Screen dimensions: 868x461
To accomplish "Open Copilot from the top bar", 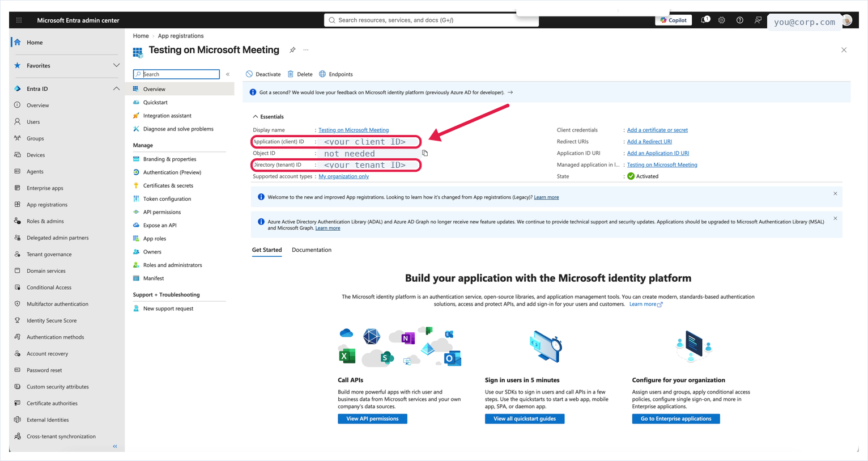I will click(674, 20).
